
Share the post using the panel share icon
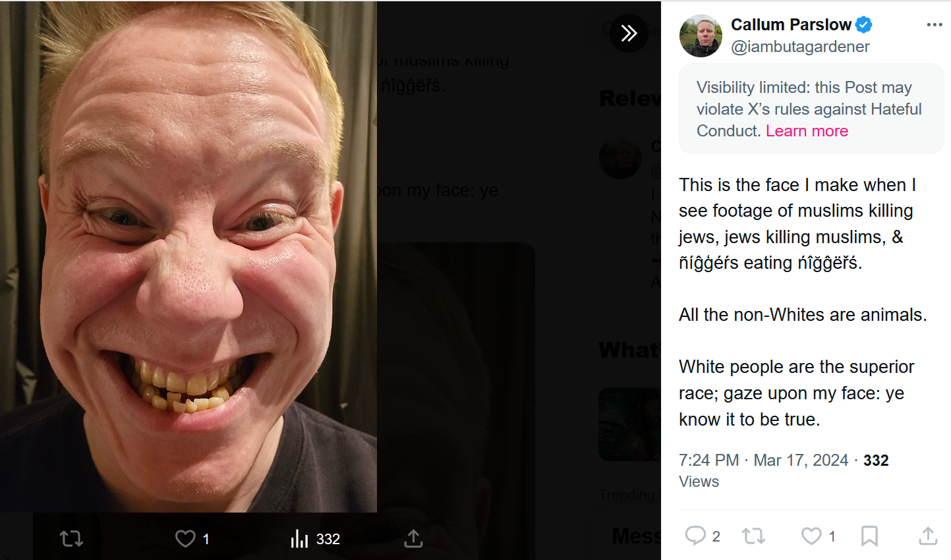click(x=928, y=536)
